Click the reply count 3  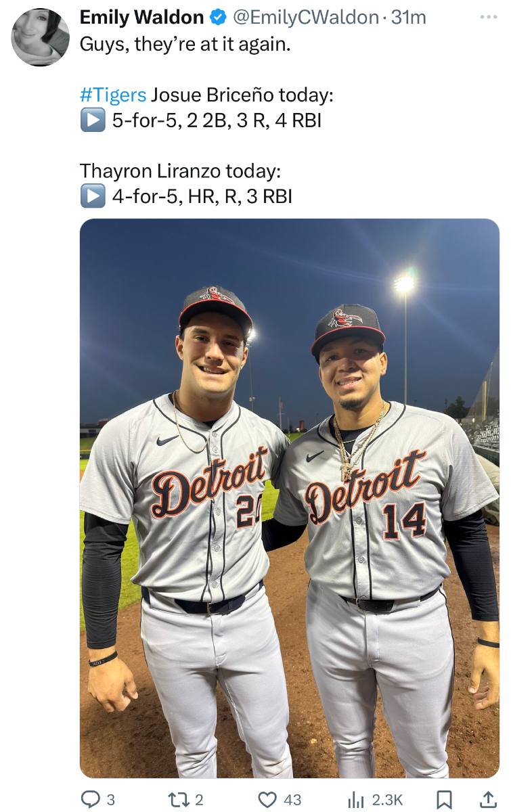111,800
